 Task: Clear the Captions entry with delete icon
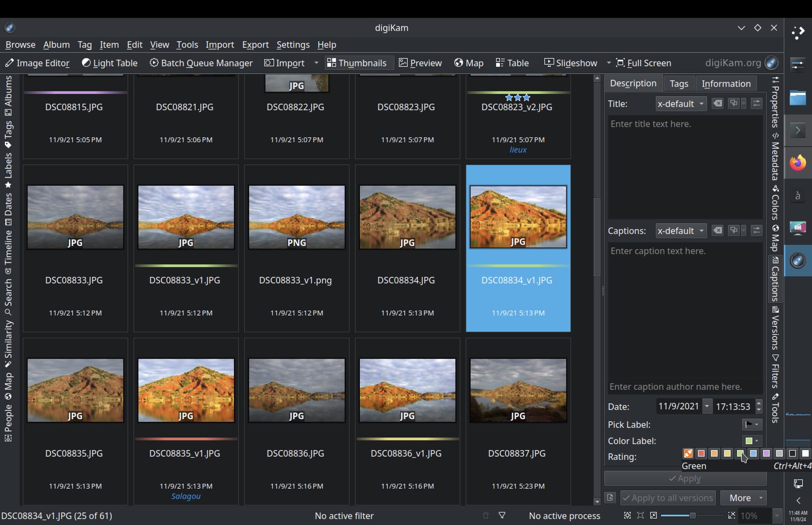click(x=717, y=230)
